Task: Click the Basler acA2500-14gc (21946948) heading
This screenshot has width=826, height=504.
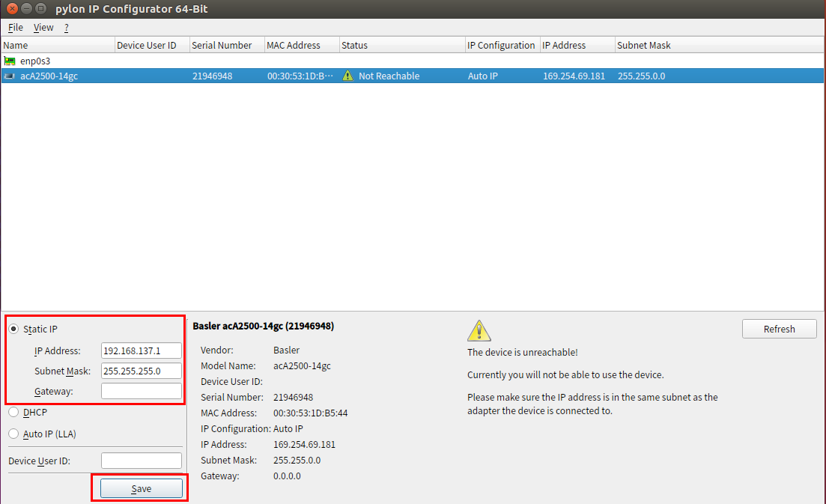Action: (264, 326)
